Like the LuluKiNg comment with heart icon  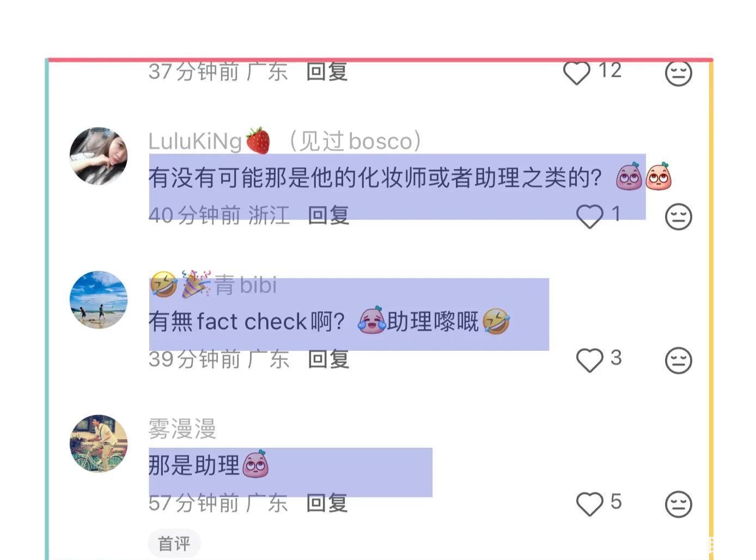click(590, 216)
